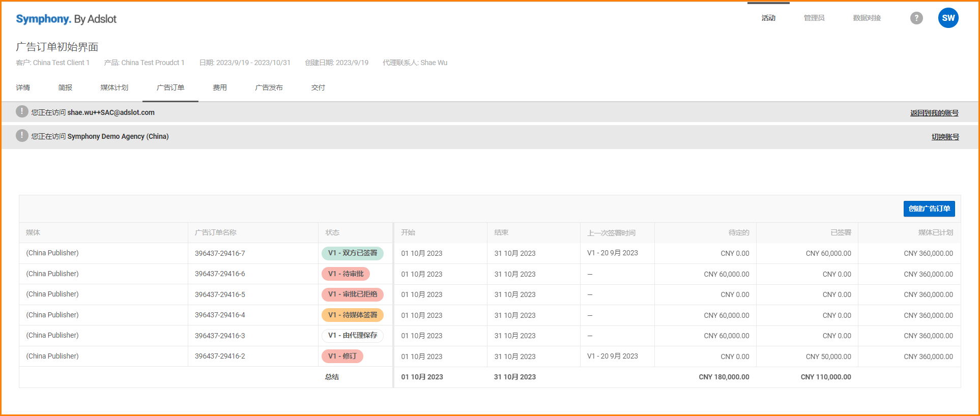Viewport: 980px width, 416px height.
Task: Open the 数据对接 top navigation item
Action: 867,18
